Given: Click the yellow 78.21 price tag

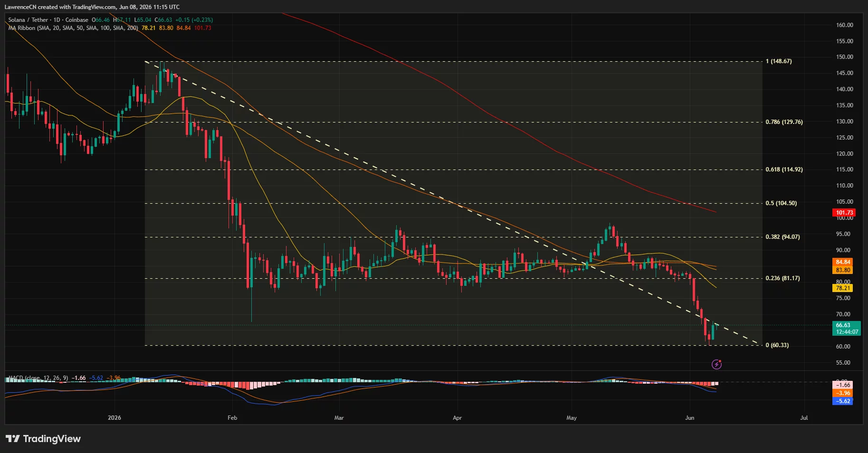Looking at the screenshot, I should pyautogui.click(x=843, y=288).
